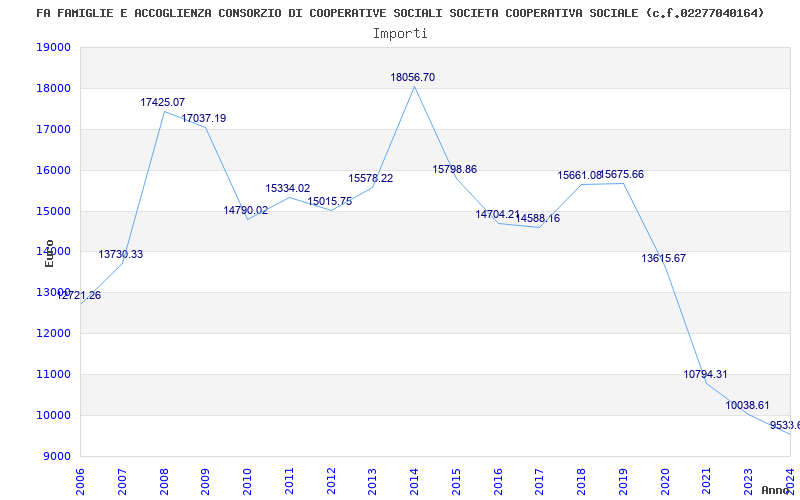Viewport: 800px width, 500px height.
Task: Click the data label 14588.16
Action: [x=538, y=218]
